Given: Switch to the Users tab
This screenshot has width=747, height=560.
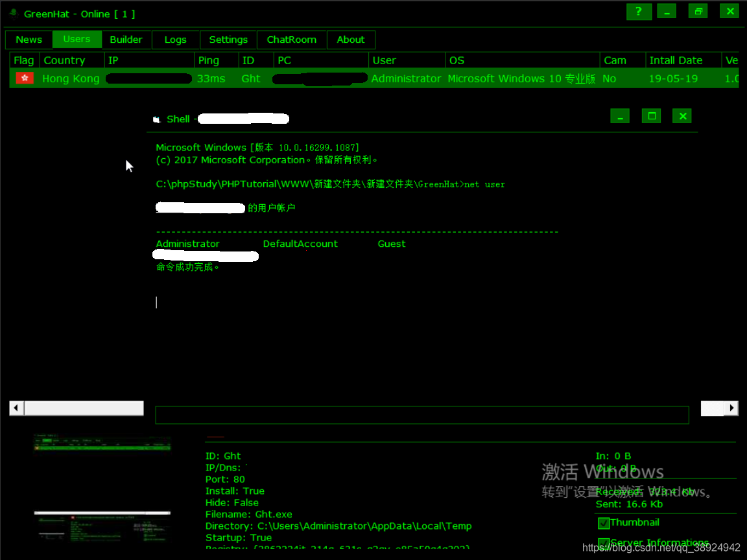Looking at the screenshot, I should tap(77, 39).
